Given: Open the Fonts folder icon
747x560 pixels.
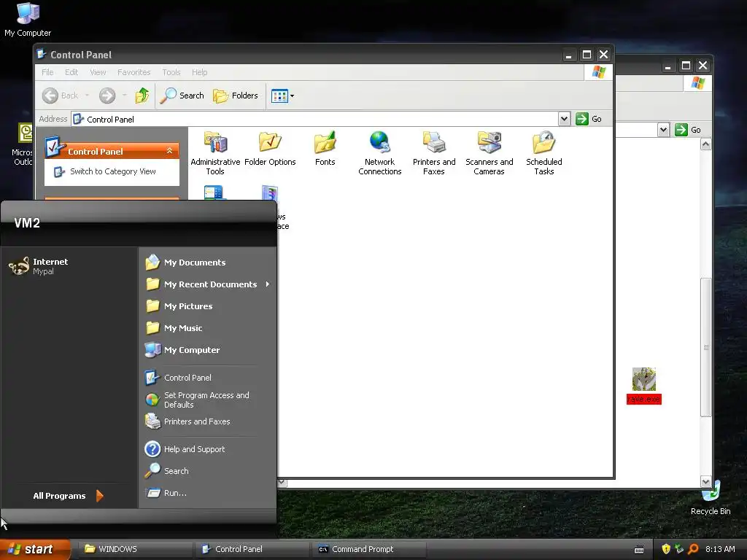Looking at the screenshot, I should [x=325, y=149].
